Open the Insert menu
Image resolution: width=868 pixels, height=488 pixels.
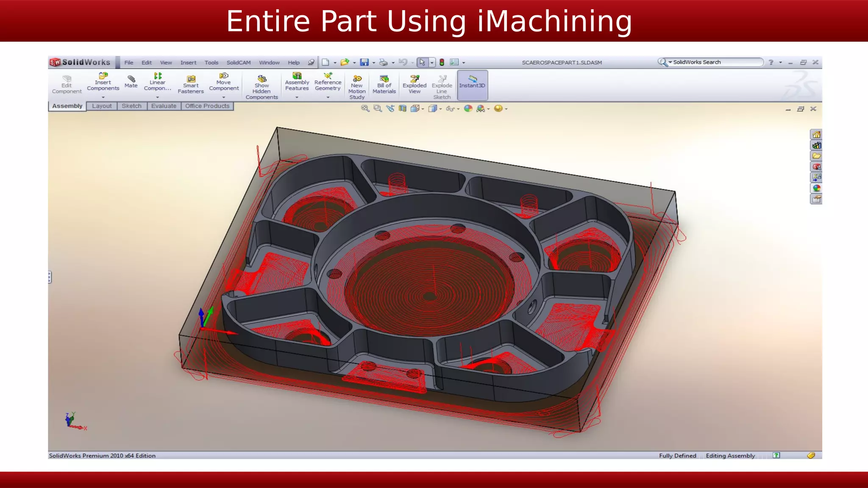(x=188, y=62)
